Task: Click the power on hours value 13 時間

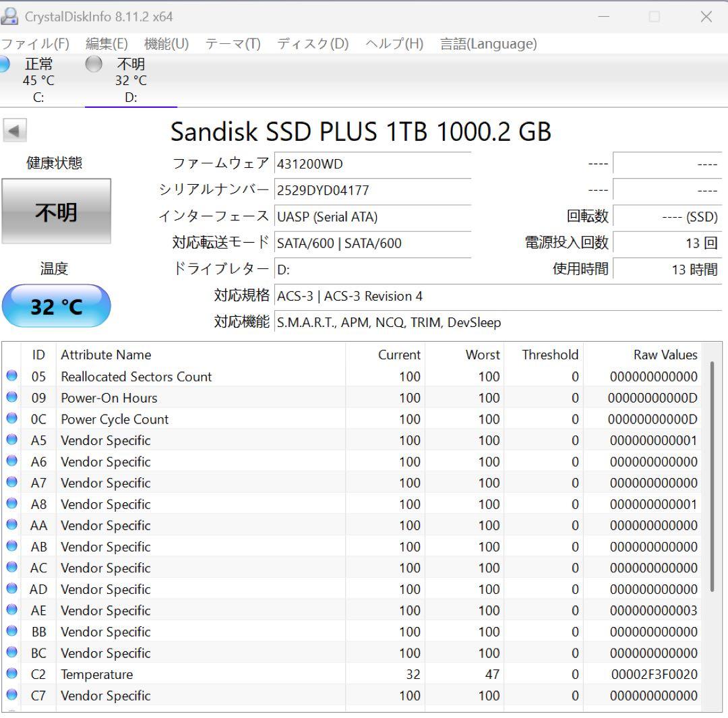Action: point(667,270)
